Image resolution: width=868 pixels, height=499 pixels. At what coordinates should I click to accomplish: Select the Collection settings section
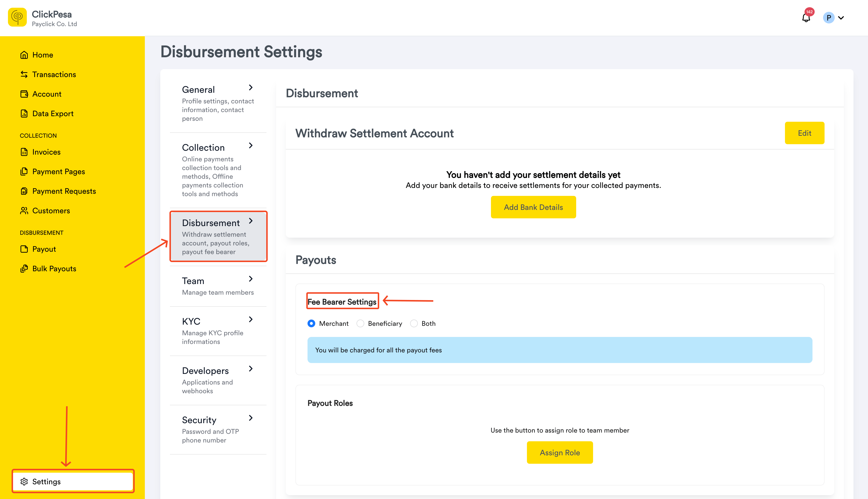point(218,170)
